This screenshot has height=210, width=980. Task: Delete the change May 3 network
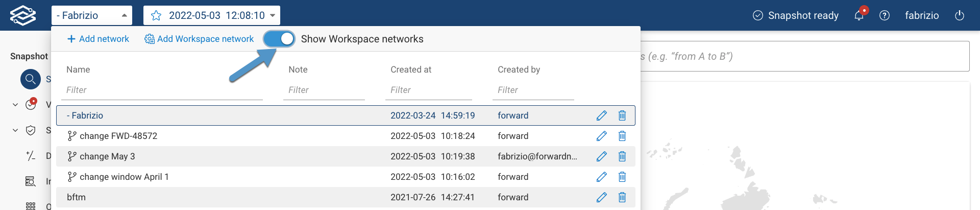(622, 156)
